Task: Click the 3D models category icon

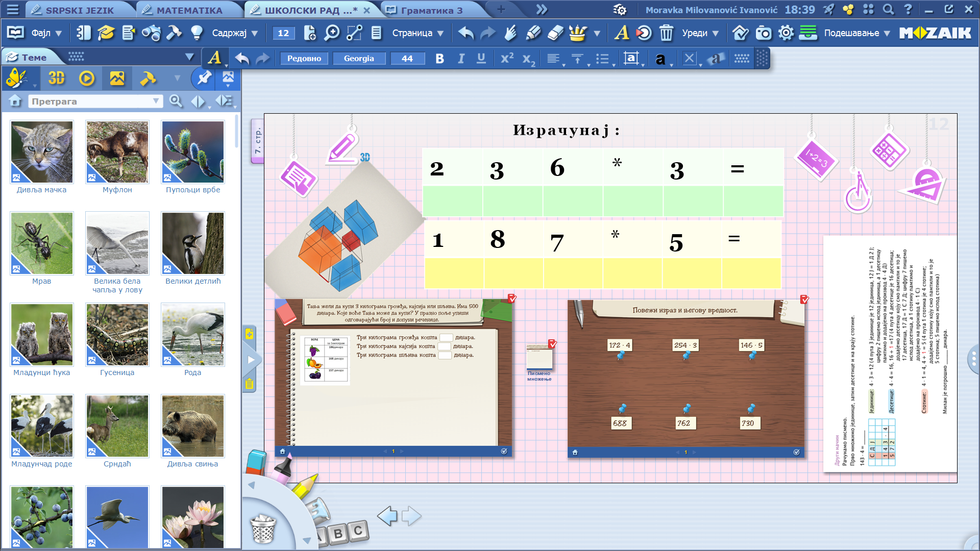Action: tap(56, 78)
